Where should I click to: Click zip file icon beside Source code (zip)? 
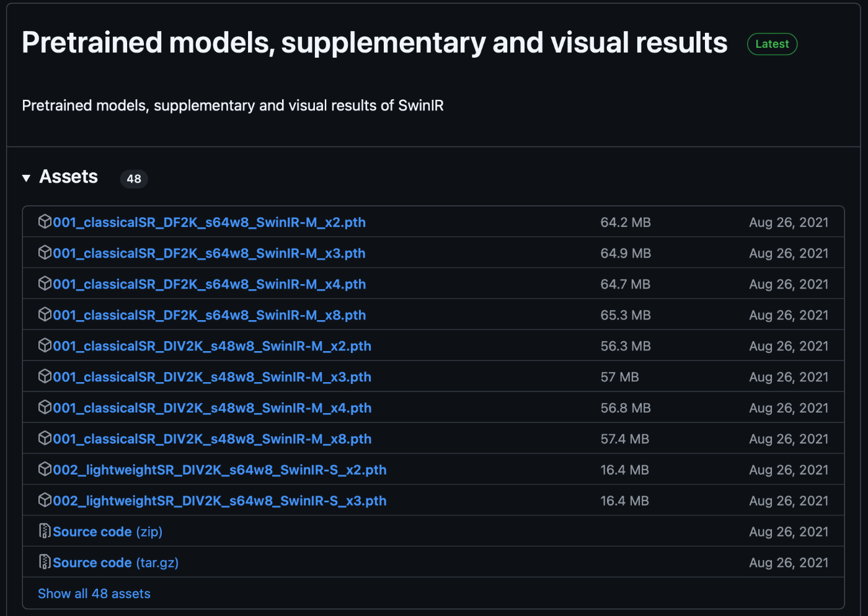point(45,531)
